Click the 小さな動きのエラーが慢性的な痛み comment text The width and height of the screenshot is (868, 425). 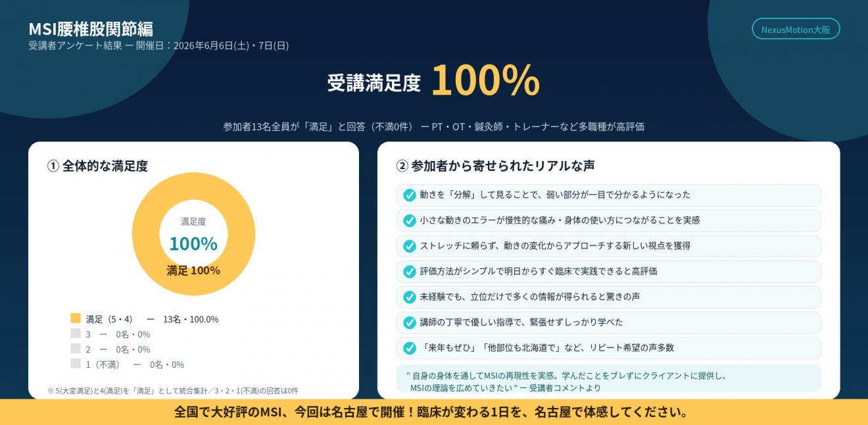[560, 220]
